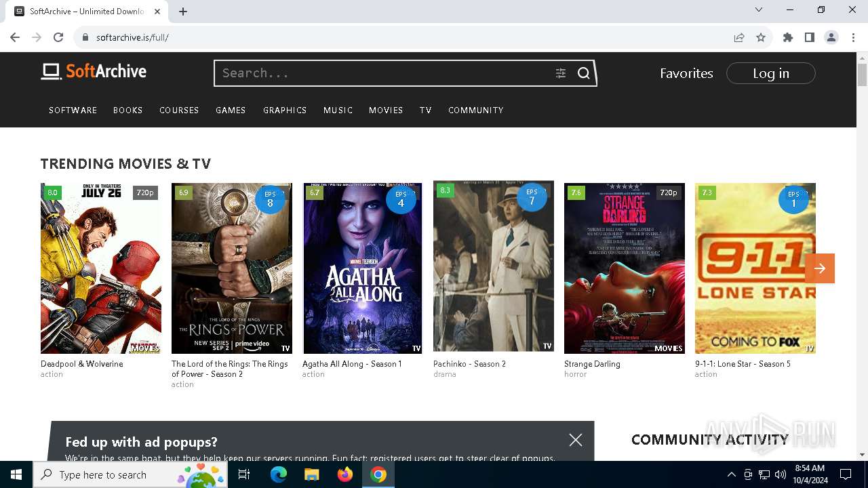Share this page icon in address bar
This screenshot has width=868, height=488.
click(x=739, y=37)
